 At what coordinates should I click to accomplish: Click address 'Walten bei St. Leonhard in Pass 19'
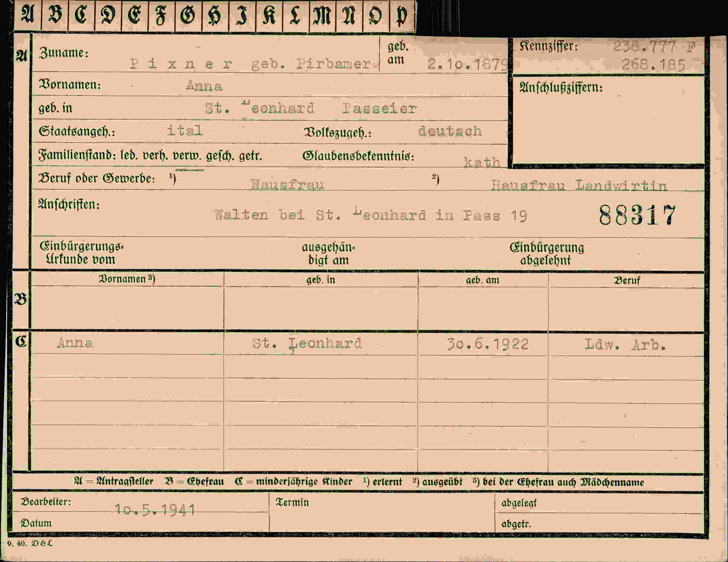click(370, 215)
